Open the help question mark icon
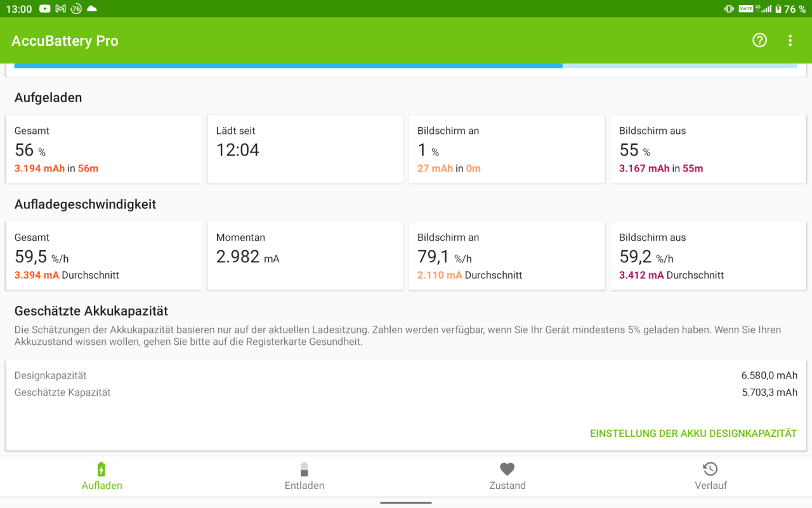812x508 pixels. click(x=759, y=41)
